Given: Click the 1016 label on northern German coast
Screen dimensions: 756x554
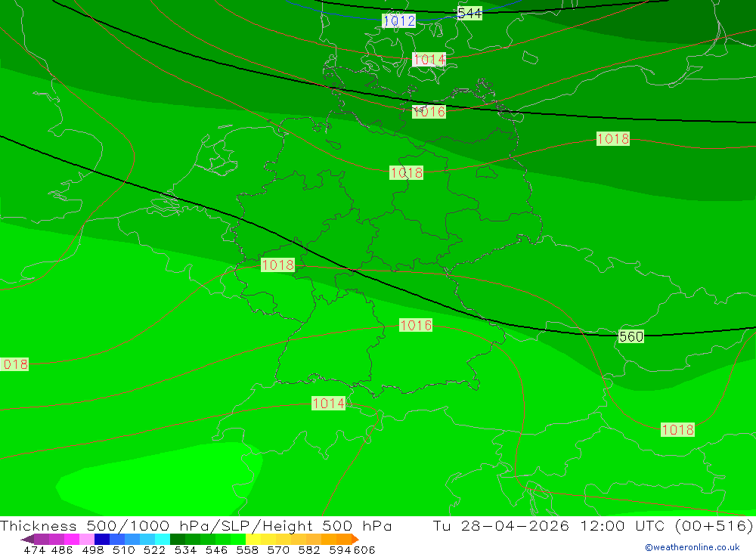Looking at the screenshot, I should [x=429, y=111].
